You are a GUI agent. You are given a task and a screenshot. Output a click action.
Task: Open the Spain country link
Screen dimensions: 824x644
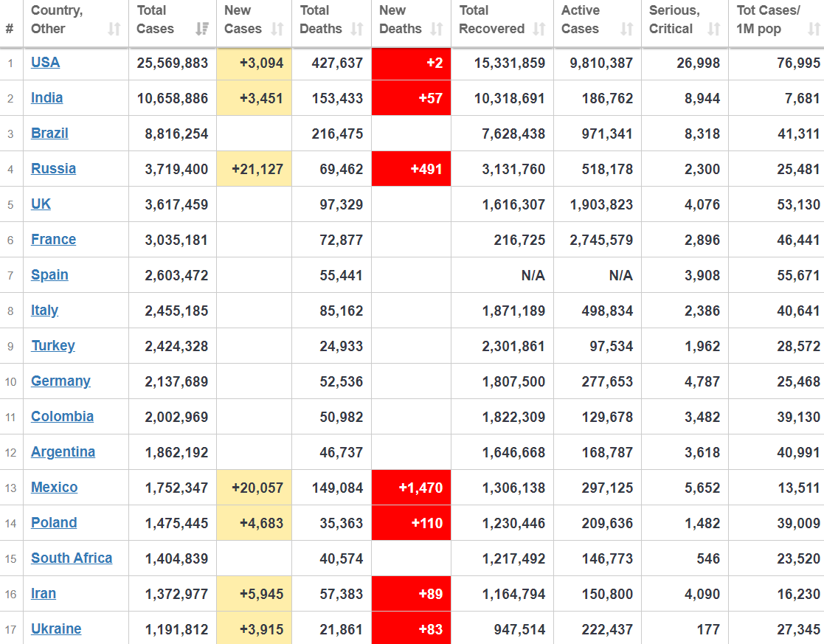point(49,275)
